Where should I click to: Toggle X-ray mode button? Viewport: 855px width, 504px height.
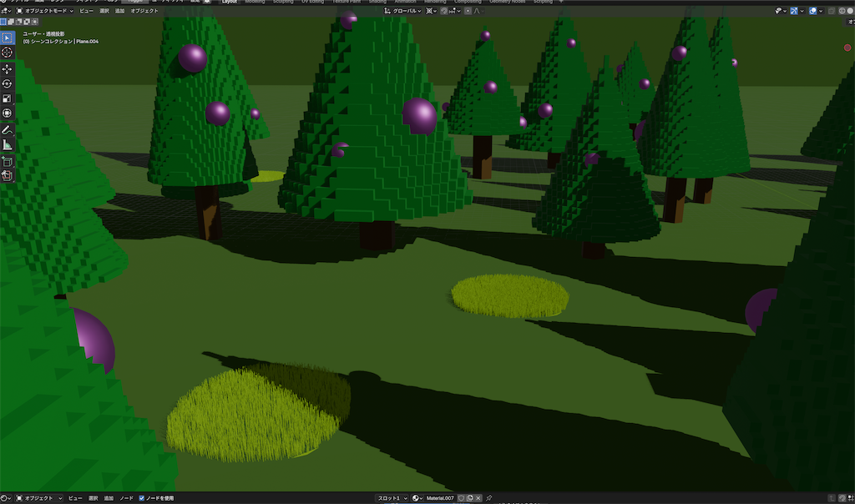pyautogui.click(x=832, y=11)
